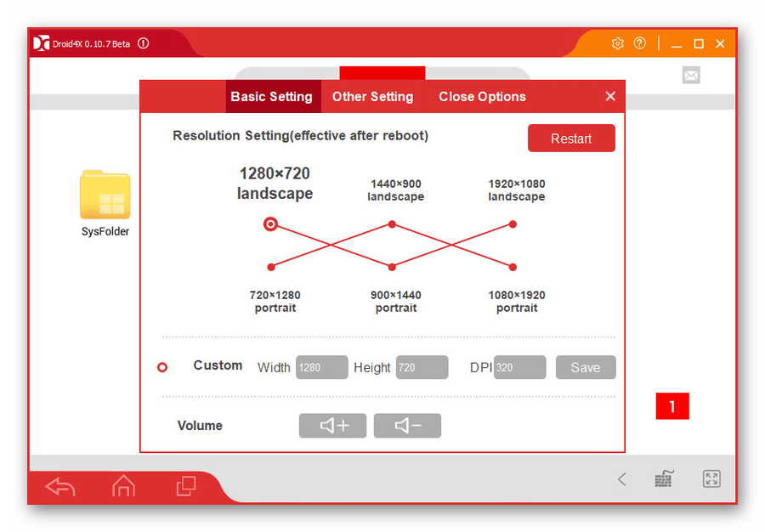Viewport: 765px width, 532px height.
Task: Open recent apps overview icon
Action: click(185, 487)
